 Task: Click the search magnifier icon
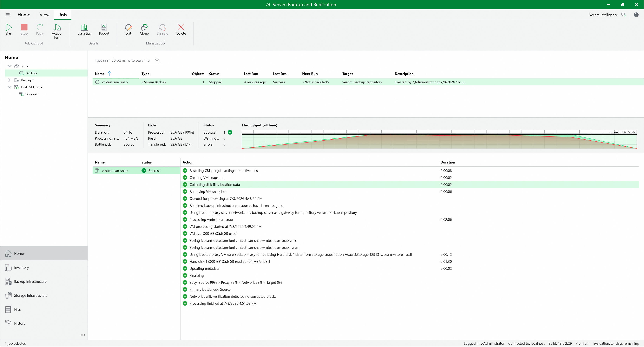pyautogui.click(x=157, y=60)
